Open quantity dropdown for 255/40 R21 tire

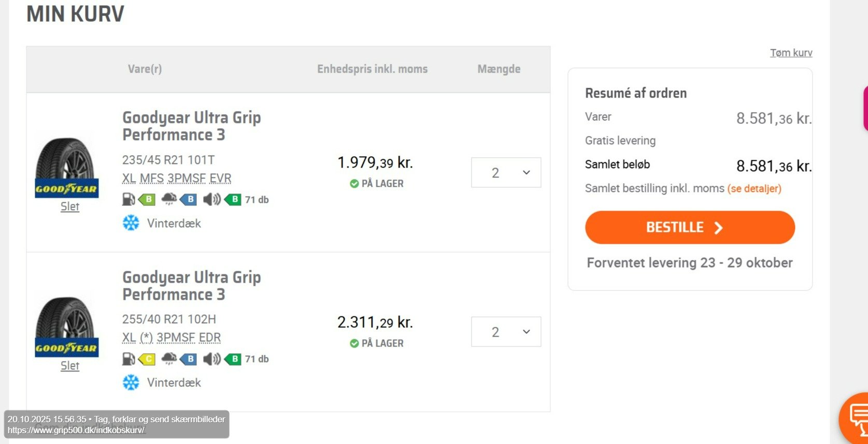point(506,332)
